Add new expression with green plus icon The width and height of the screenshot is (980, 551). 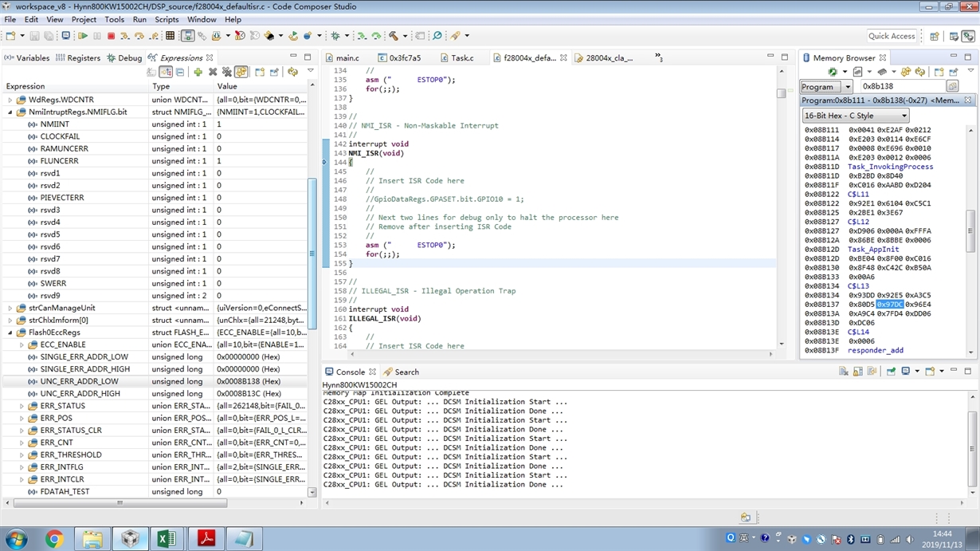click(x=198, y=72)
